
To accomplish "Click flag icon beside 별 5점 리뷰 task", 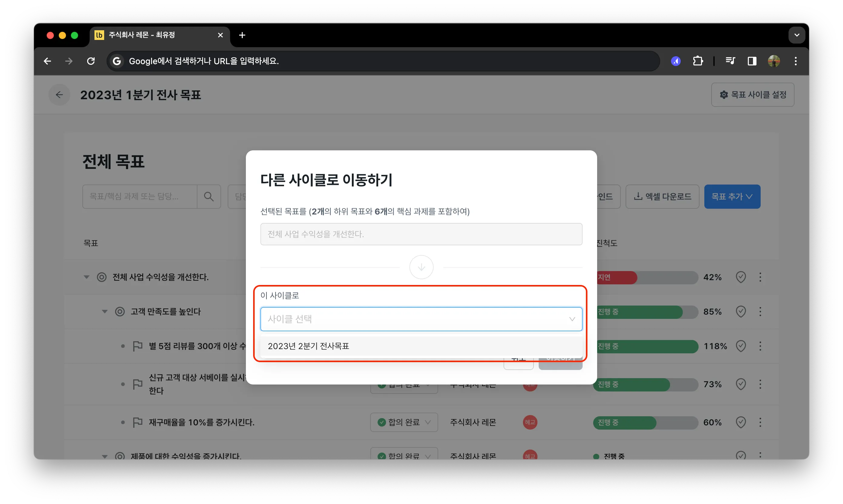I will pos(138,346).
